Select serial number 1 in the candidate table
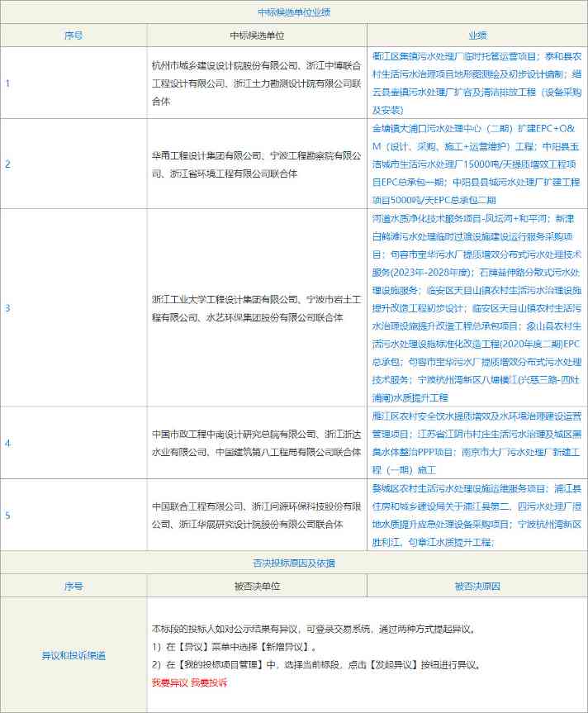Viewport: 588px width, 713px height. [x=7, y=83]
